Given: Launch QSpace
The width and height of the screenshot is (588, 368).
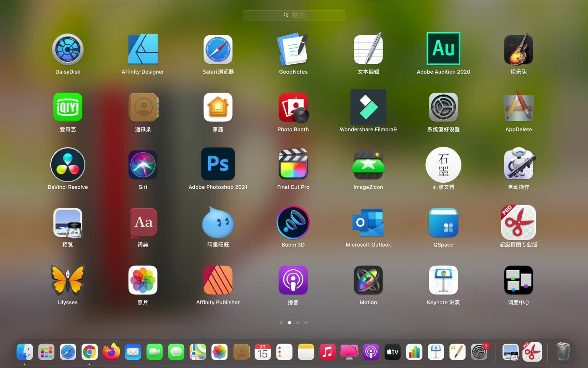Looking at the screenshot, I should pyautogui.click(x=443, y=223).
